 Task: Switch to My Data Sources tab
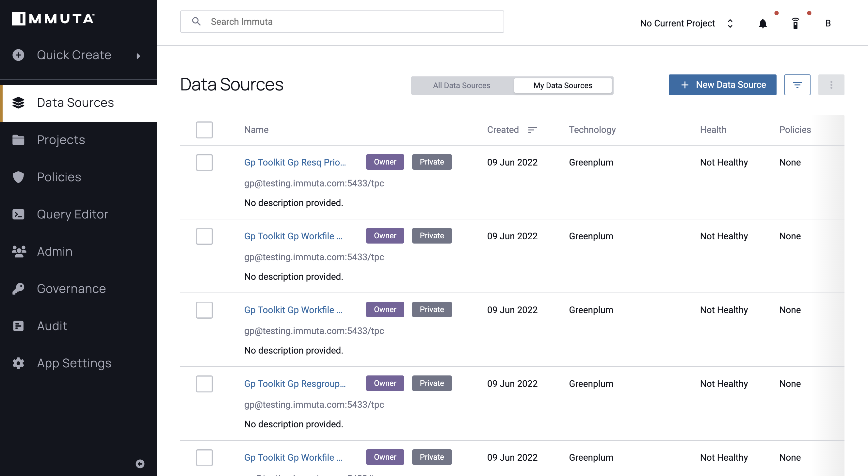pyautogui.click(x=563, y=85)
